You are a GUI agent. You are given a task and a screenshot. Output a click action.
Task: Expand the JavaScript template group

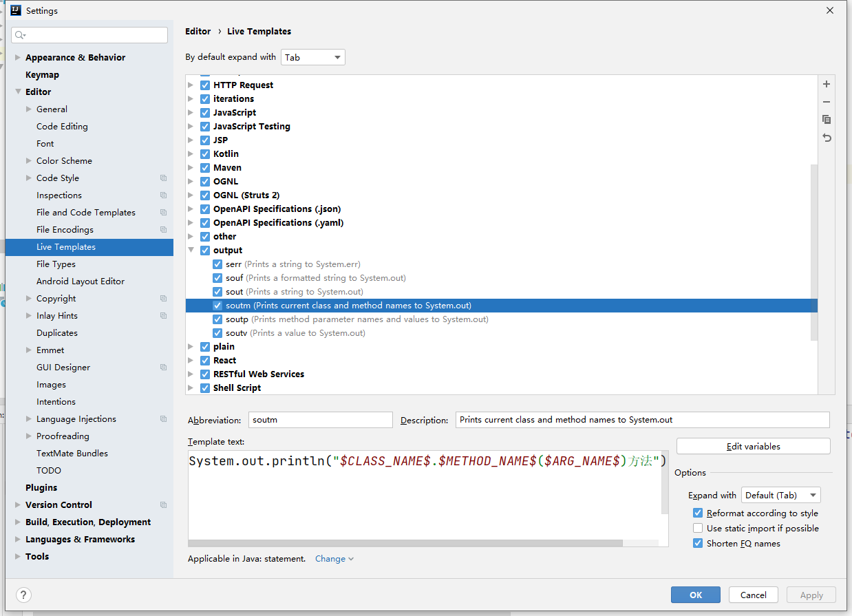point(191,113)
